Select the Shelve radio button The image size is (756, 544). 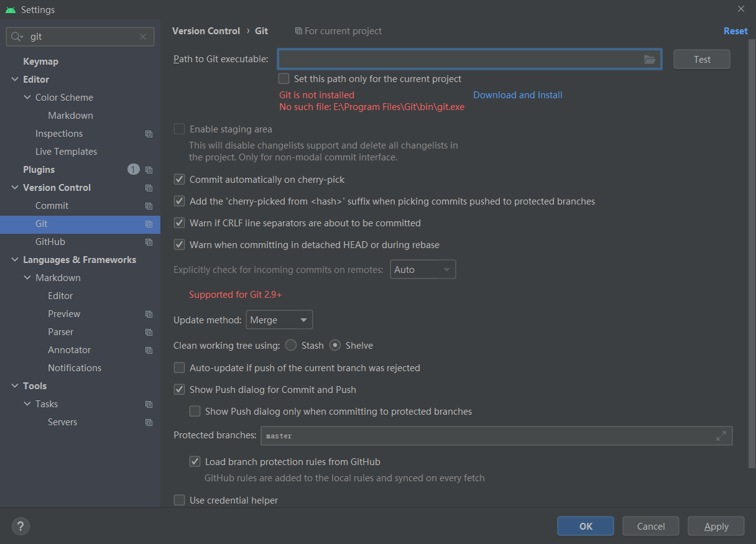[335, 345]
